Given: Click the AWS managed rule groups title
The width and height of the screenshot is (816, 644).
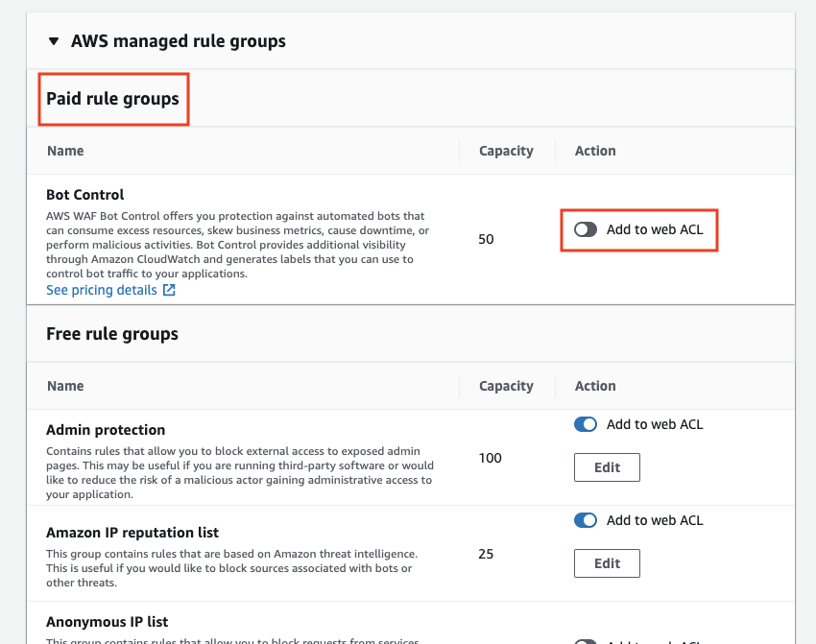Looking at the screenshot, I should (179, 41).
